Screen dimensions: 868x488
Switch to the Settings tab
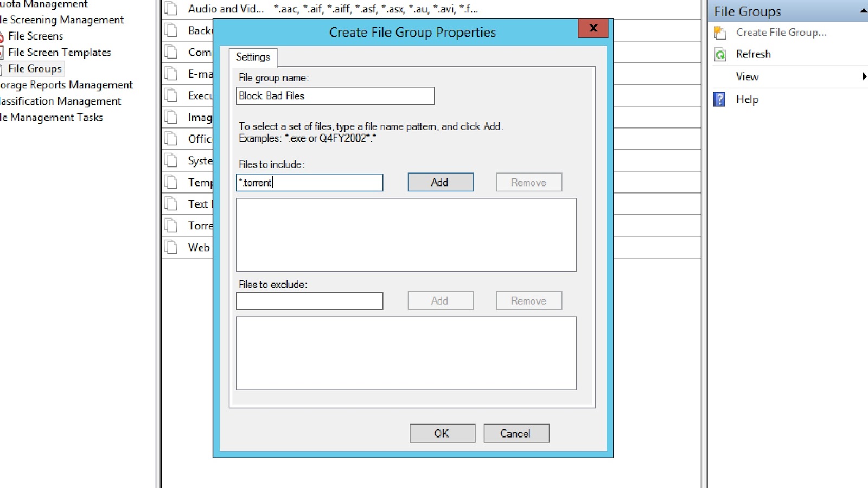(x=253, y=57)
